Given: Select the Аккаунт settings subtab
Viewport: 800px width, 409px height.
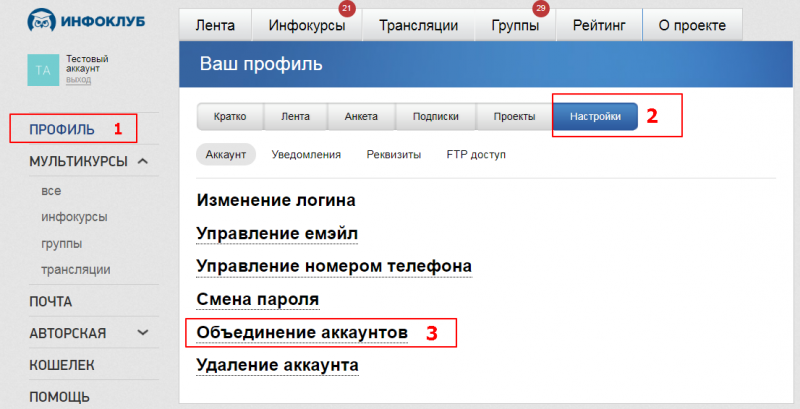Looking at the screenshot, I should [x=226, y=155].
